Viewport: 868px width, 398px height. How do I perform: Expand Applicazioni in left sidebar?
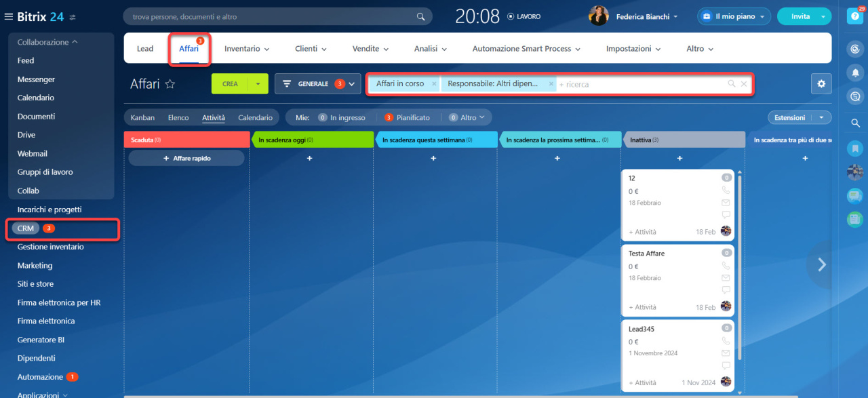[x=42, y=395]
